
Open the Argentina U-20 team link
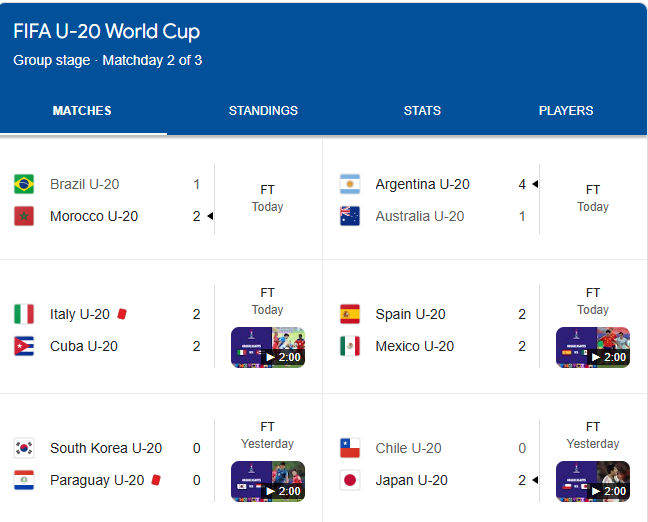pos(422,184)
